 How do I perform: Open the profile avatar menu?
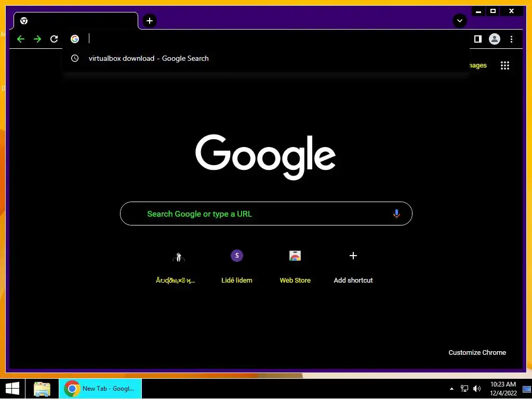(x=495, y=39)
